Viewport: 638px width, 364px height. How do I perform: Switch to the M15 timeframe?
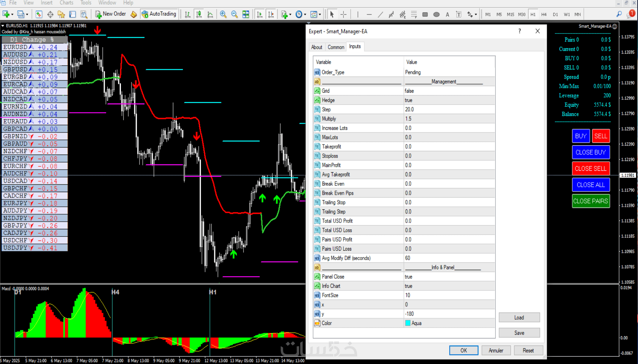click(x=510, y=14)
